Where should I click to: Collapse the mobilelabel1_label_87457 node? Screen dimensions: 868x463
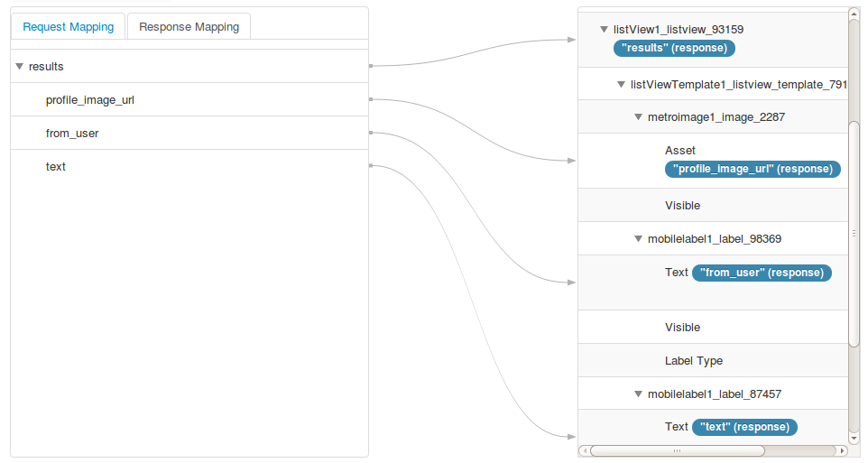coord(638,394)
